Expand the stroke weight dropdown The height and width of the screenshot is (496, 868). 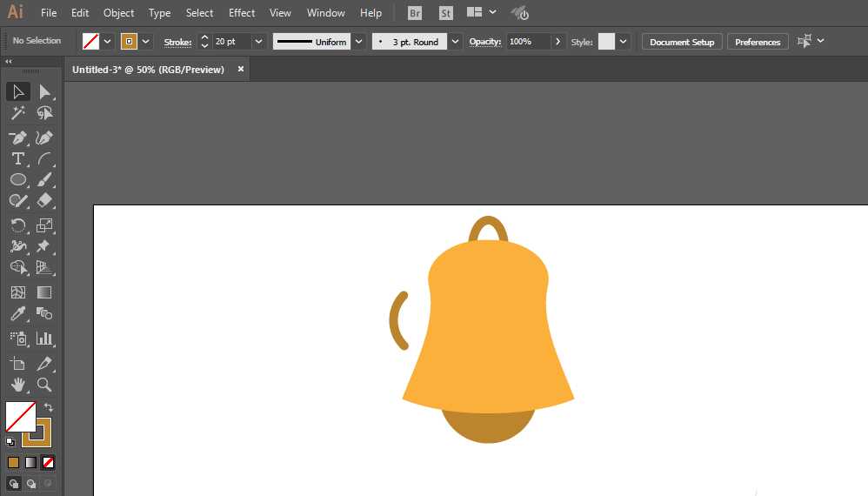(258, 42)
